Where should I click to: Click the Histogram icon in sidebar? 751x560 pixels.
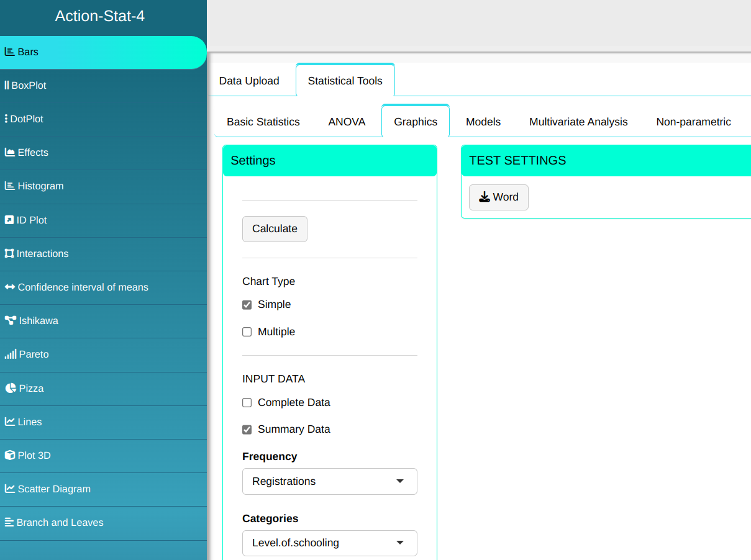9,186
